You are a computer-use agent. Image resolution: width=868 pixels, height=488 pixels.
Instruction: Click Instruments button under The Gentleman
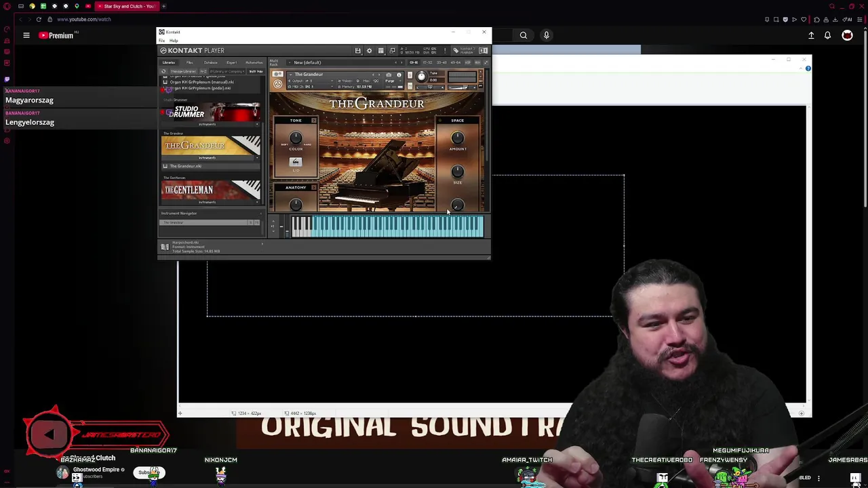(x=207, y=202)
